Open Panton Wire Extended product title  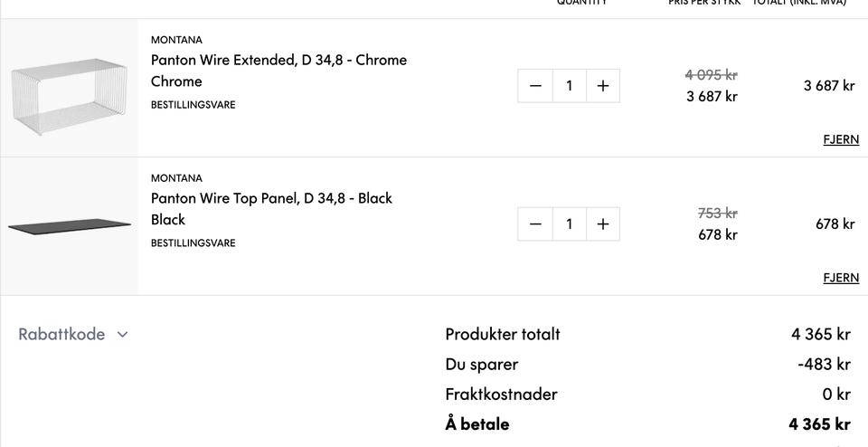click(278, 60)
